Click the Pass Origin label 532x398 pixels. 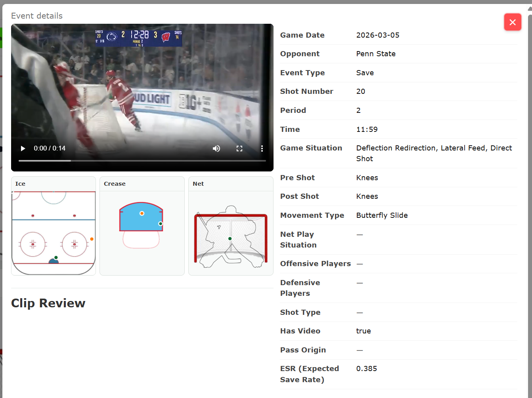(x=303, y=350)
